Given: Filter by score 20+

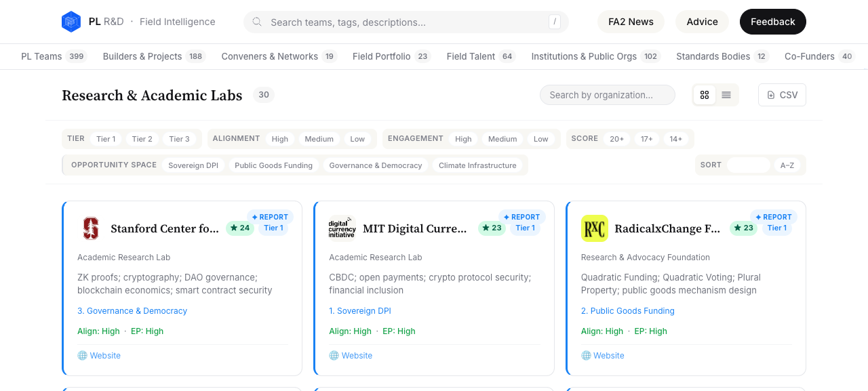Looking at the screenshot, I should 616,139.
